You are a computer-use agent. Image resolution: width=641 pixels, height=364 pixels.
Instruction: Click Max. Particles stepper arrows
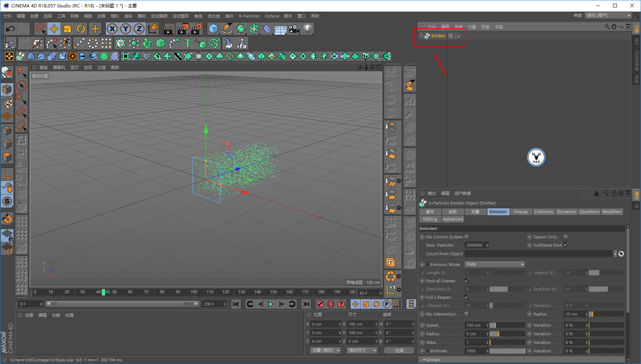487,245
